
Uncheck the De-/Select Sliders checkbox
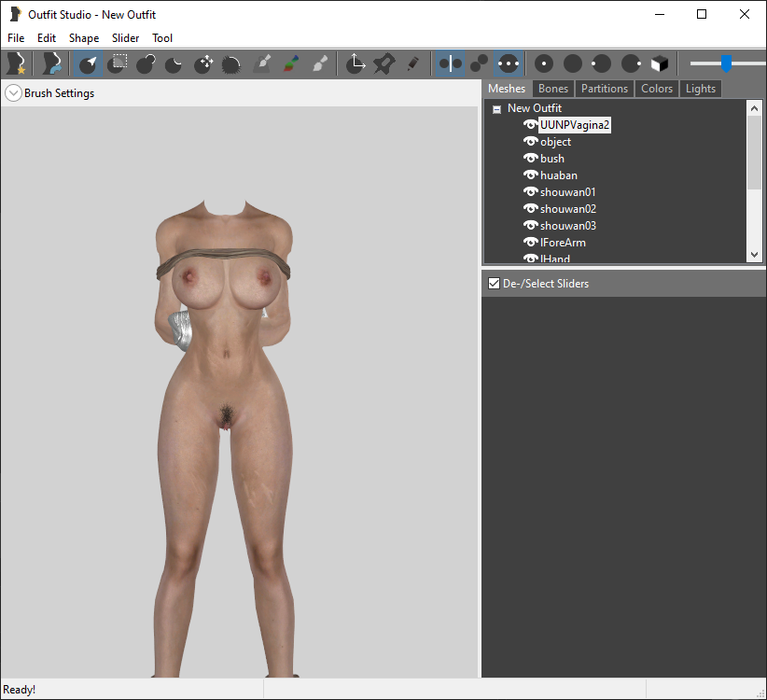coord(494,283)
